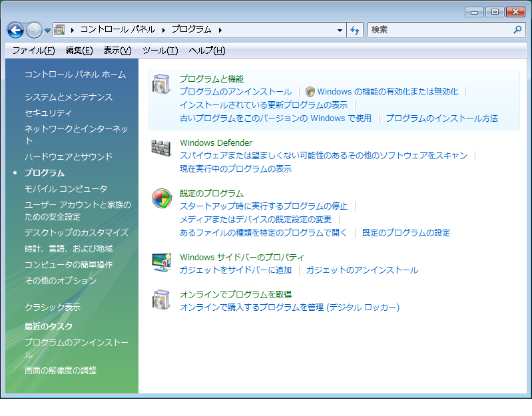
Task: Click the Forward navigation arrow button
Action: 34,30
